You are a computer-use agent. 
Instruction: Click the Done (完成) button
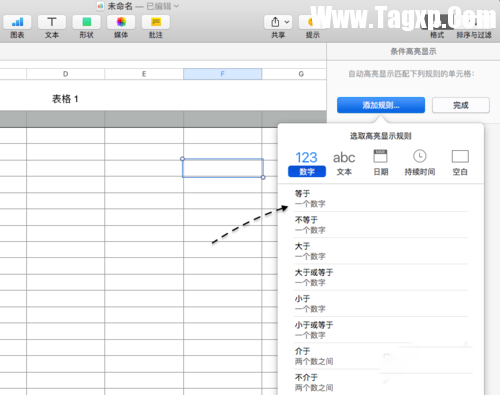click(x=461, y=105)
